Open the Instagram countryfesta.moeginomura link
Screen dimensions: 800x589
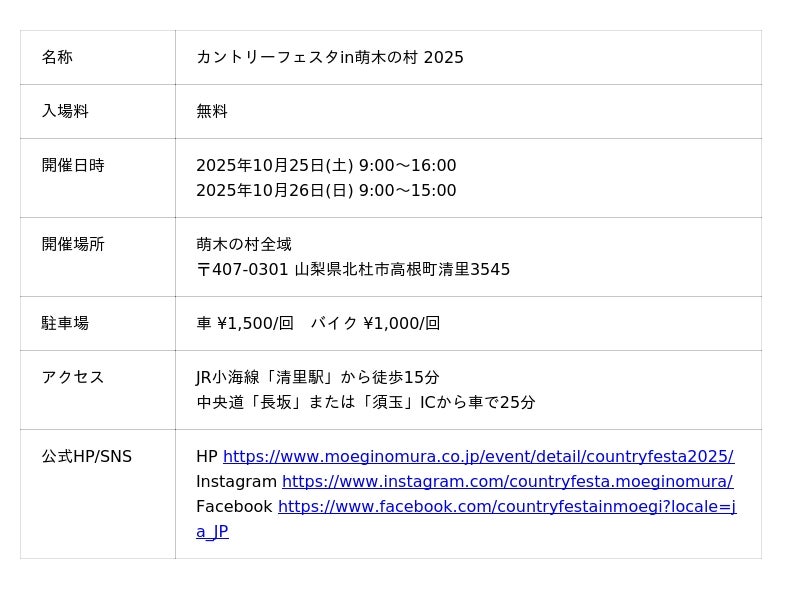coord(507,482)
